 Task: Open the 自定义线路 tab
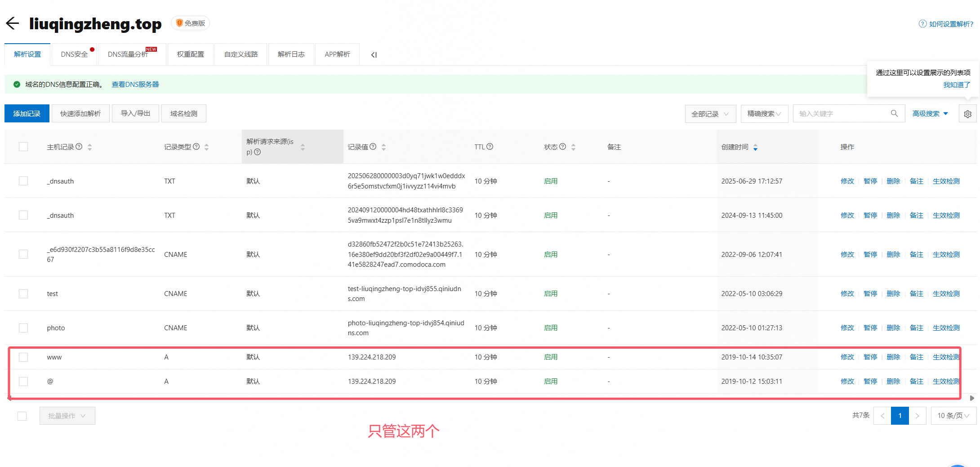[241, 54]
